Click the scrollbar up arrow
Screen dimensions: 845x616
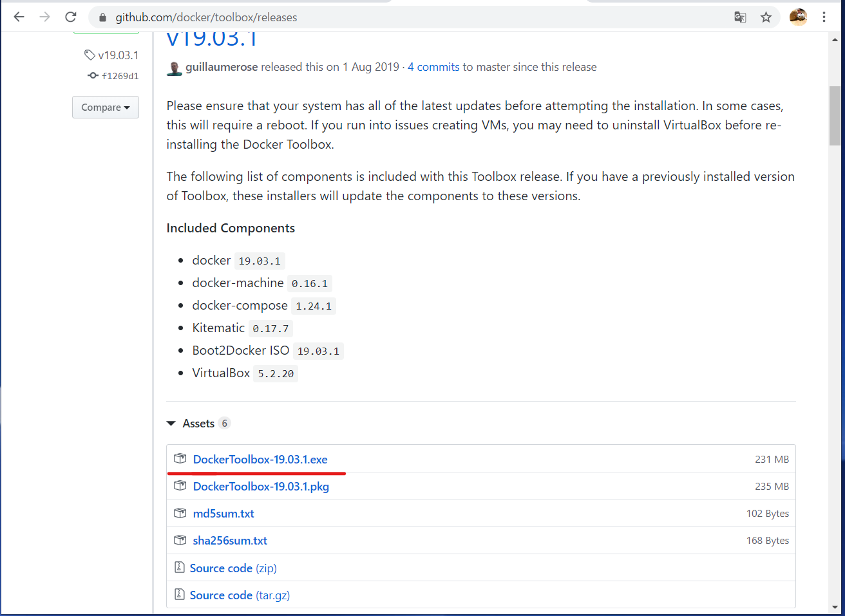click(835, 39)
